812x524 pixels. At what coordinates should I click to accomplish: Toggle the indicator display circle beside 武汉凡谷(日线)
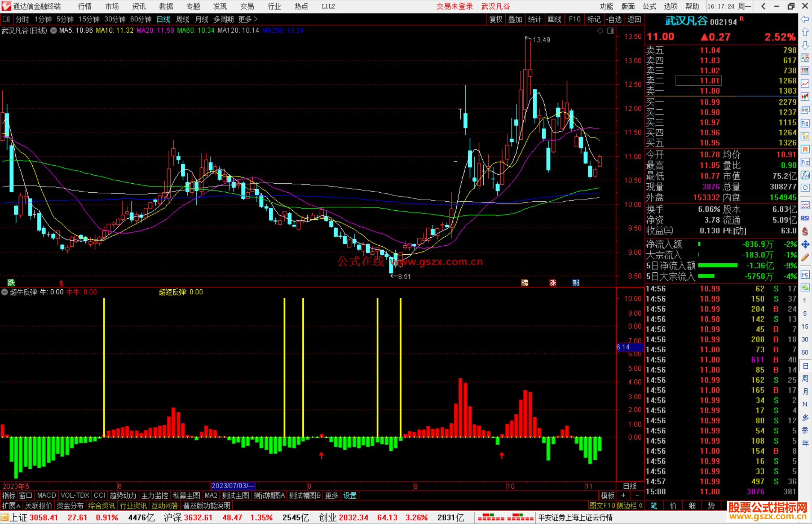54,30
